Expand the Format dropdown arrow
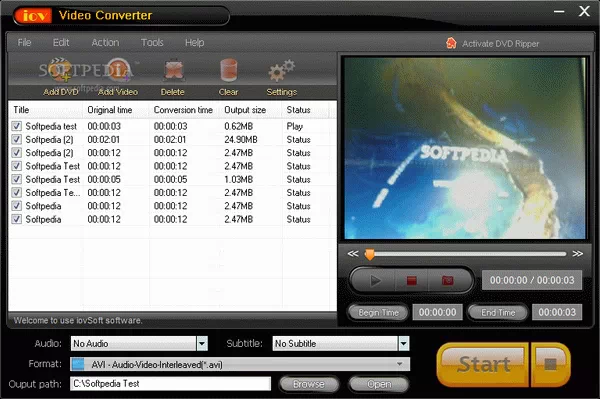Image resolution: width=600 pixels, height=399 pixels. coord(399,364)
